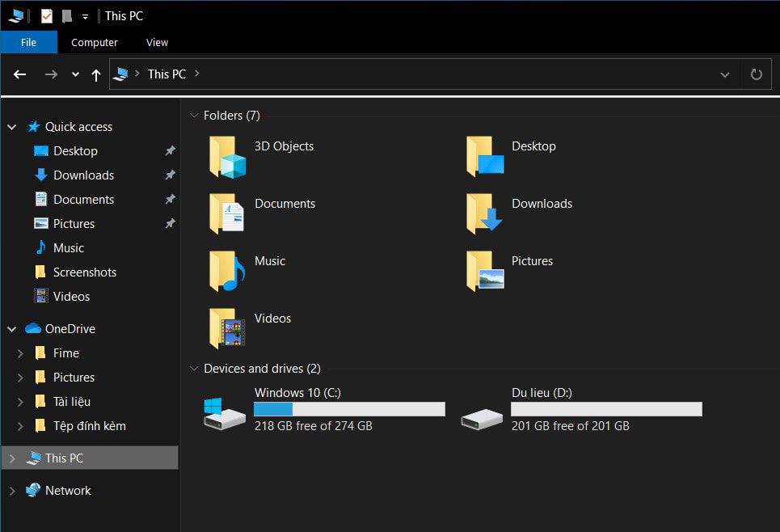
Task: Go up one level with the Up arrow
Action: (x=95, y=74)
